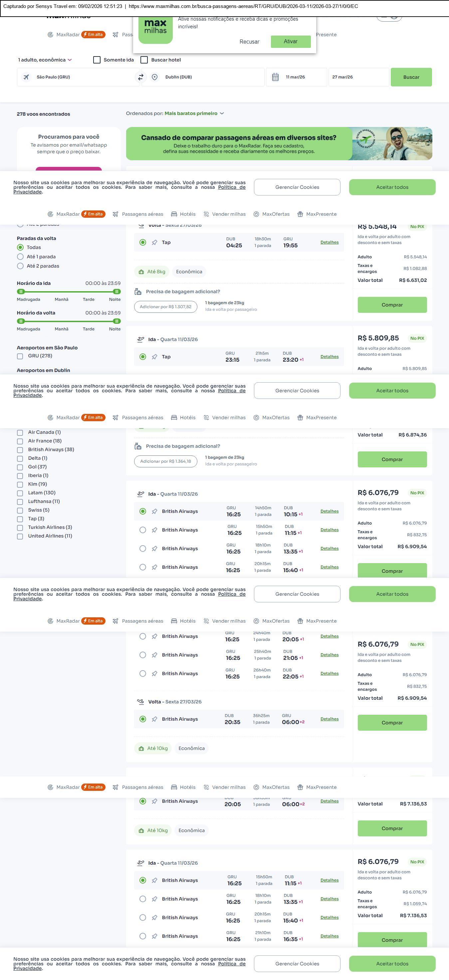Click 'Recusar' in the notification popup
449x980 pixels.
pyautogui.click(x=249, y=42)
